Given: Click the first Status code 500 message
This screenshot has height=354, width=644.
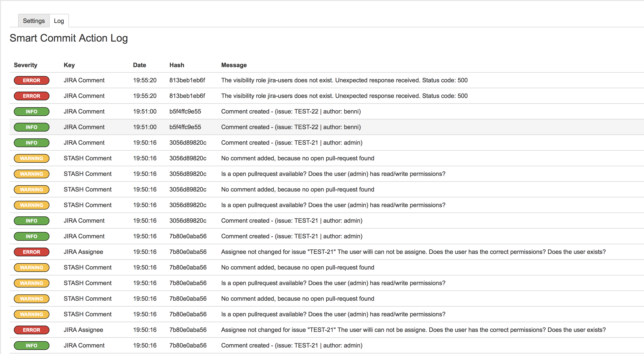Looking at the screenshot, I should coord(344,80).
